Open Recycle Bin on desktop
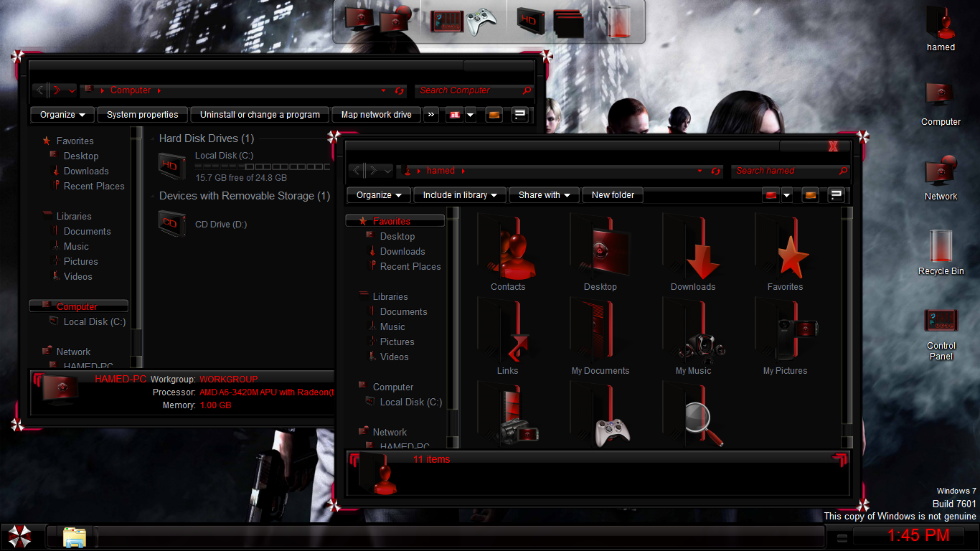This screenshot has height=551, width=980. click(x=941, y=248)
